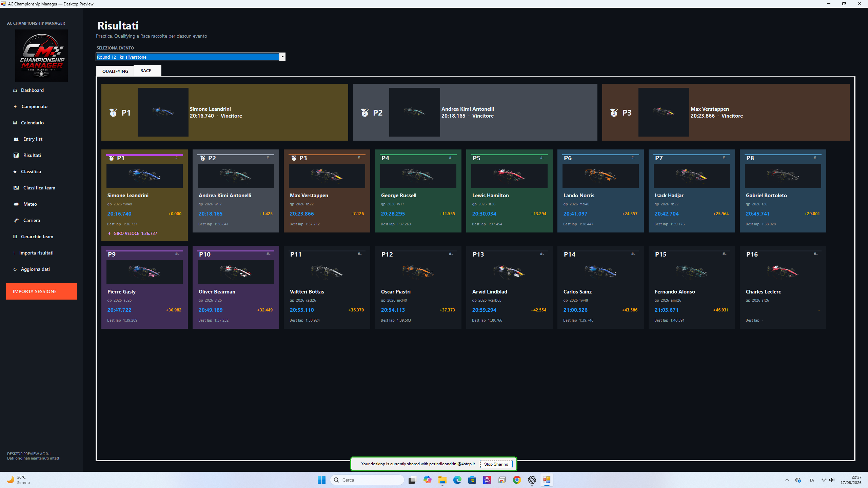Show hidden system tray icons chevron
This screenshot has height=488, width=868.
tap(787, 480)
